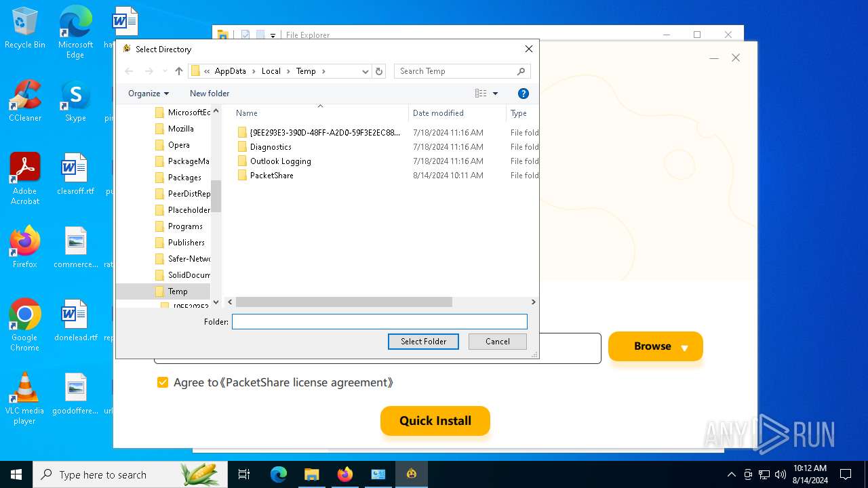Select Temp in the folder tree

coord(178,291)
